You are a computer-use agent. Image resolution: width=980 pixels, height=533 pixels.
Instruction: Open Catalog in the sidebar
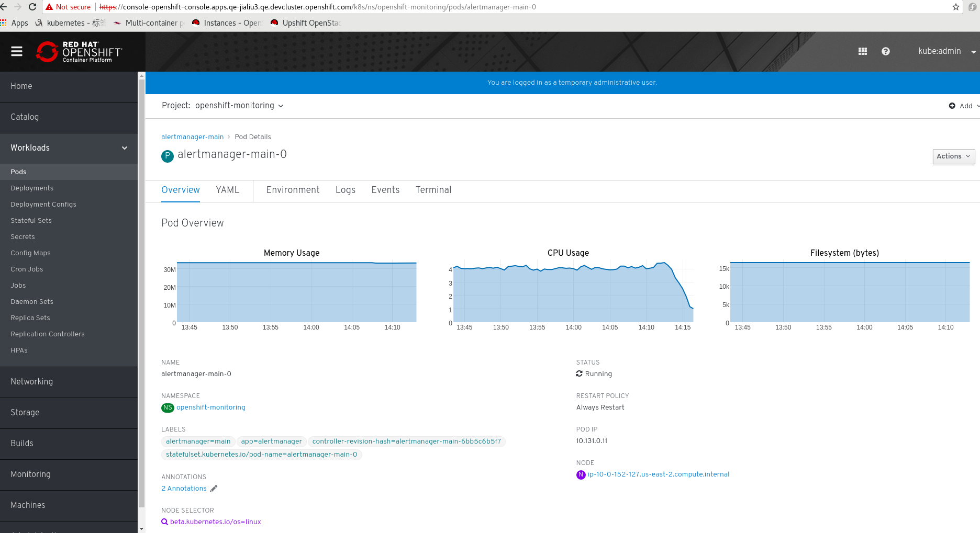[x=69, y=117]
